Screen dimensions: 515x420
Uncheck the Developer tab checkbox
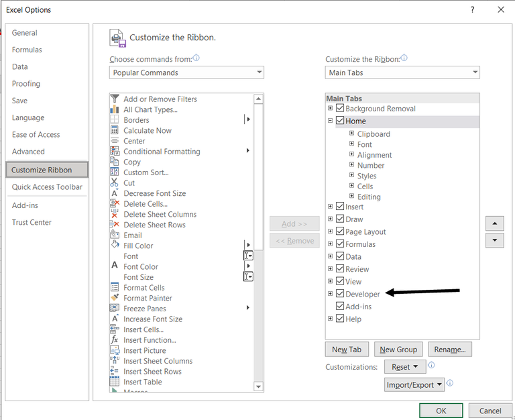click(340, 293)
